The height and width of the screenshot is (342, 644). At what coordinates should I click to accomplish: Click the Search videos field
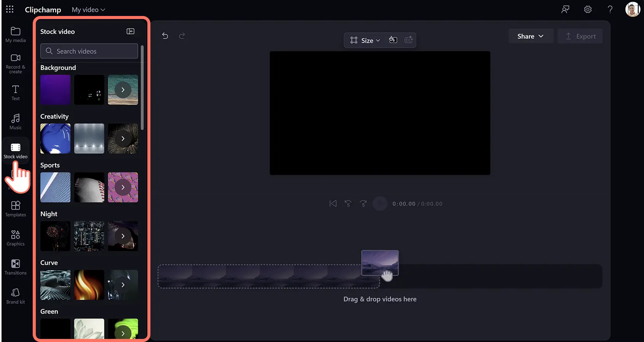click(x=89, y=51)
